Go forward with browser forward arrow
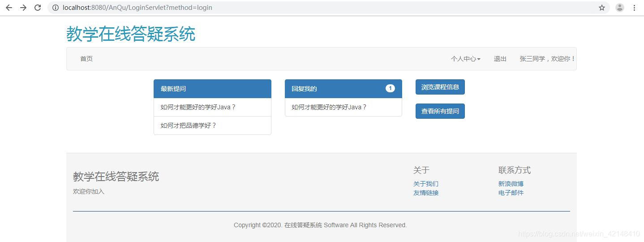Viewport: 644px width, 242px height. coord(23,8)
